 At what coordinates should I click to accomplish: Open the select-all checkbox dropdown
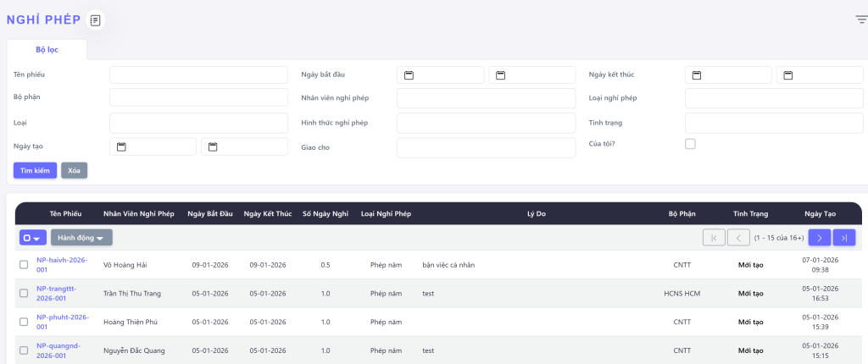click(x=33, y=238)
